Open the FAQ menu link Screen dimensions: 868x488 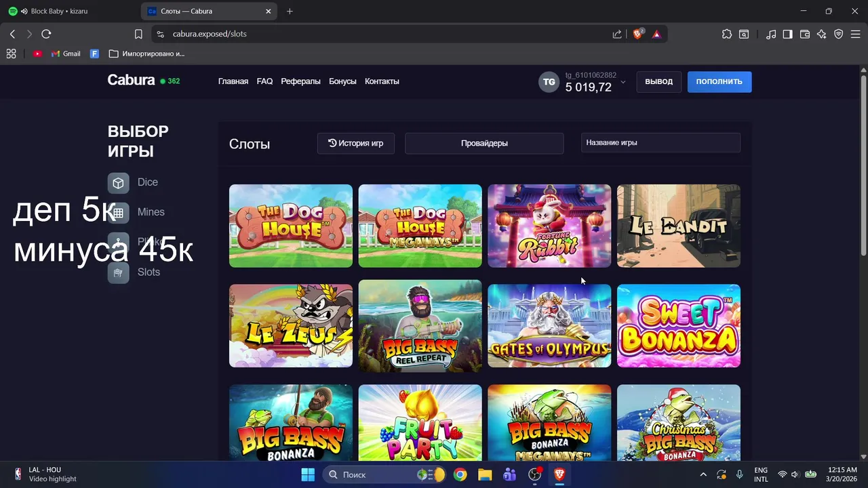264,81
